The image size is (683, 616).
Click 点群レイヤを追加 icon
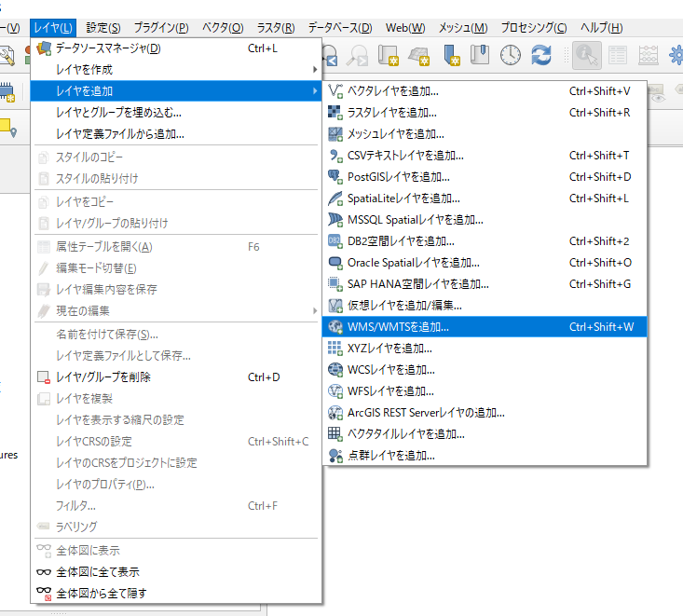tap(335, 456)
